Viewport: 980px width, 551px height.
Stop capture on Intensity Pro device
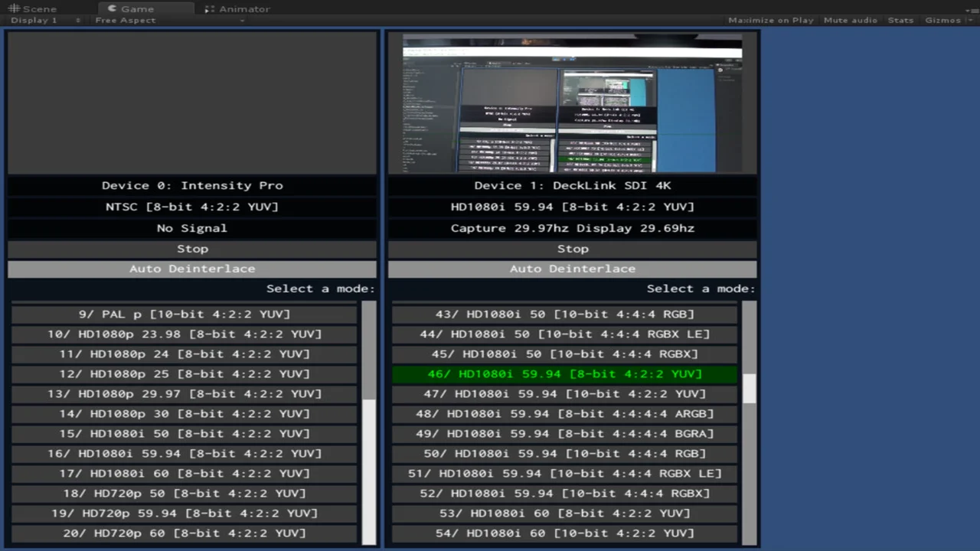tap(192, 249)
